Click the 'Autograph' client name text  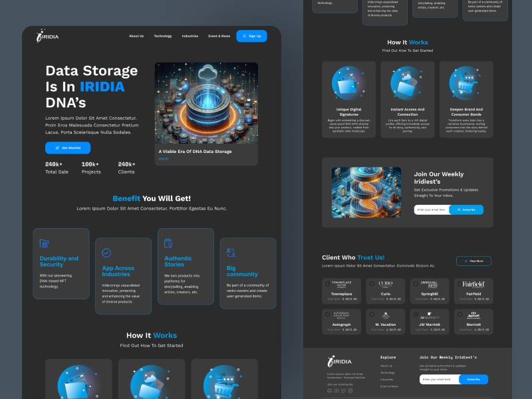pyautogui.click(x=341, y=325)
